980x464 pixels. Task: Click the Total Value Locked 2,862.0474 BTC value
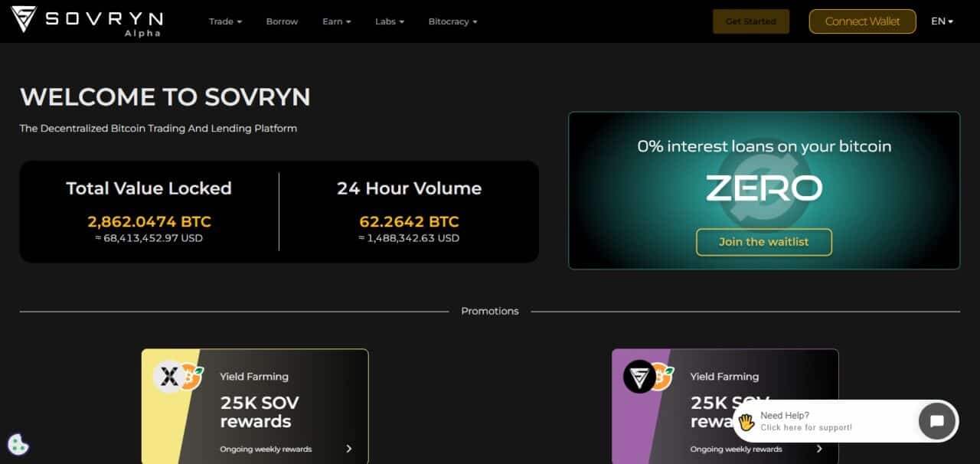[x=149, y=222]
